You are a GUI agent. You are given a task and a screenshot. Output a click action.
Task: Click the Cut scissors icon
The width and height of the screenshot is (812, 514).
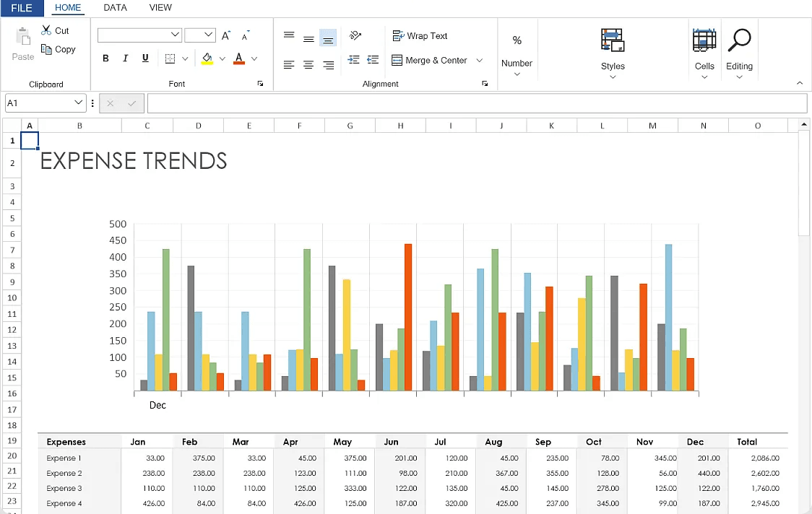click(47, 30)
